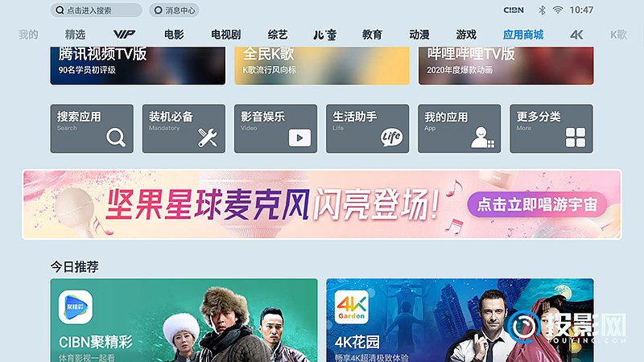Switch to the 电视剧 tab

click(x=226, y=35)
